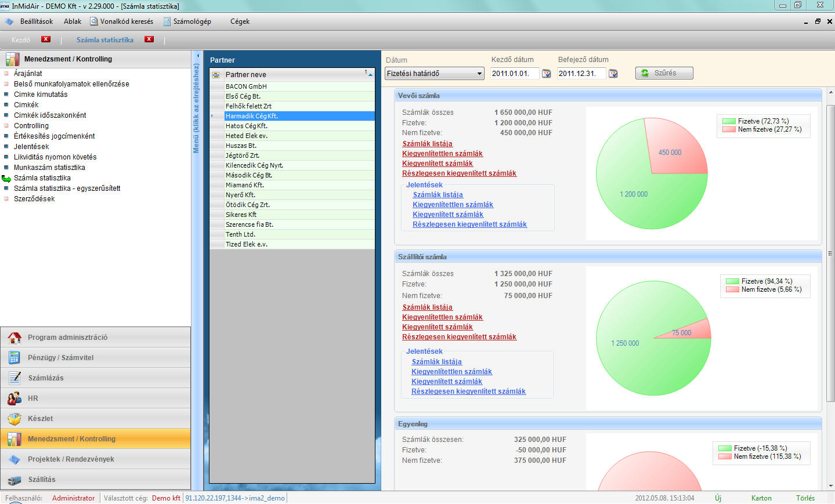835x504 pixels.
Task: Open Beállítások settings icon in the menu bar
Action: 9,21
